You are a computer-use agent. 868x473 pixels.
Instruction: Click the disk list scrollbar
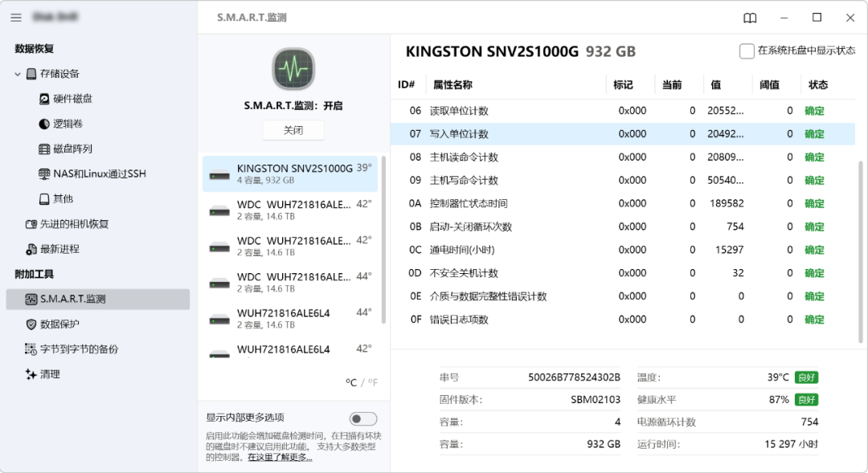pos(383,240)
